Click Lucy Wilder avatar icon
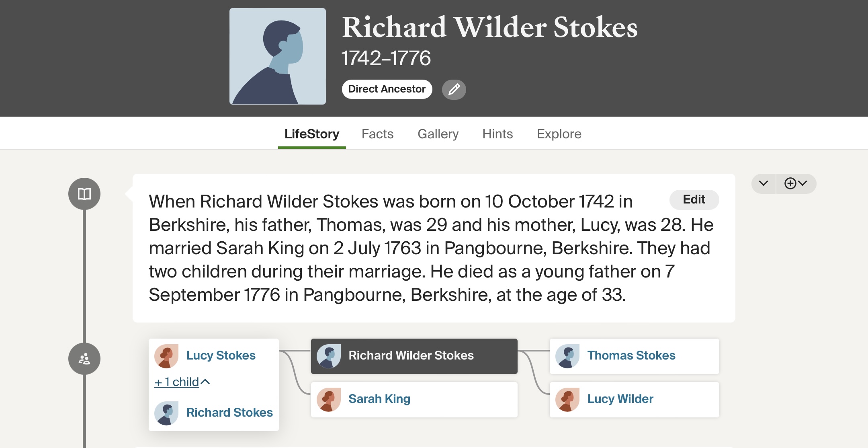This screenshot has height=448, width=868. [567, 399]
